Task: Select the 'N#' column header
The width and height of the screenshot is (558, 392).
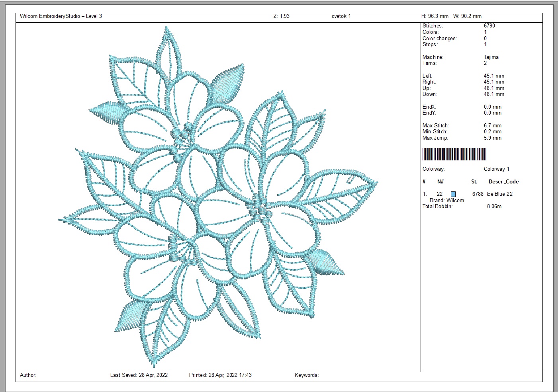Action: pyautogui.click(x=440, y=182)
